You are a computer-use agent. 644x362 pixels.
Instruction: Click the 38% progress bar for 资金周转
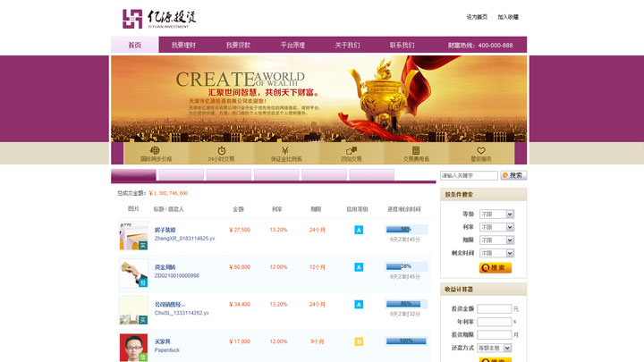click(x=405, y=266)
